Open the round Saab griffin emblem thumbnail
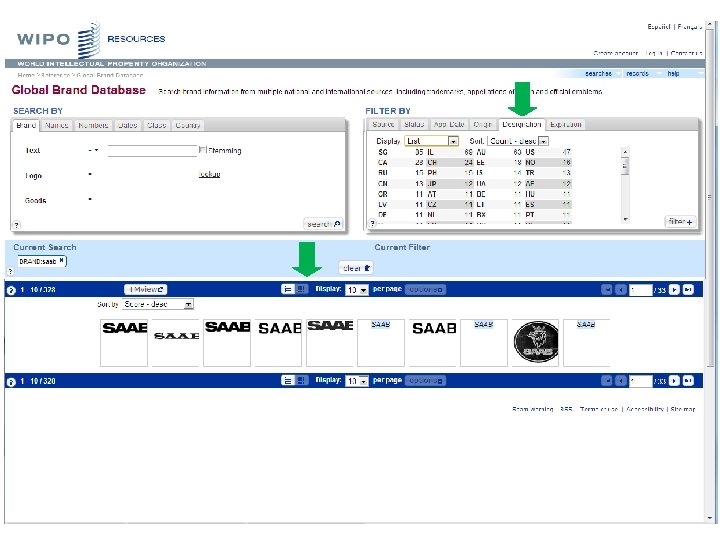Viewport: 720px width, 540px height. point(535,343)
